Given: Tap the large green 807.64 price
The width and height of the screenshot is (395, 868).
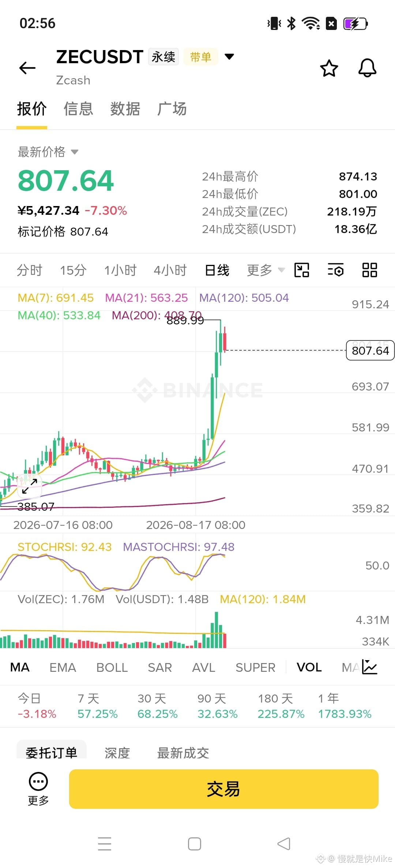Looking at the screenshot, I should click(66, 180).
